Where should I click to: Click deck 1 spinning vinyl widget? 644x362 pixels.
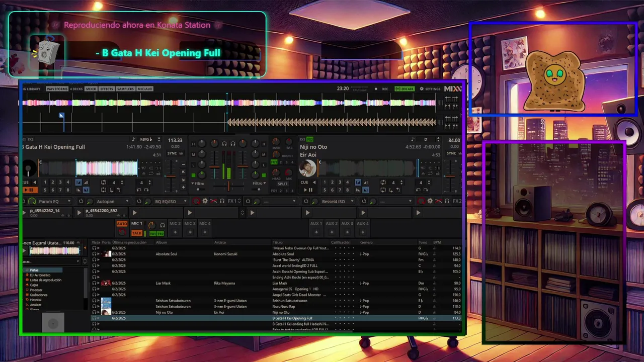29,168
